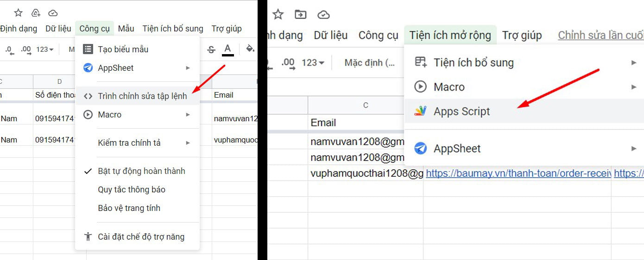
Task: Select Trình chỉnh sửa tập lệnh script editor
Action: click(x=142, y=96)
